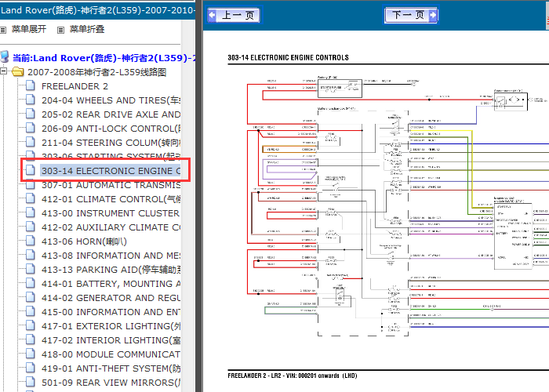Click document icon beside 417-01 EXTERIOR LIGHTING
This screenshot has width=549, height=392.
[x=31, y=325]
